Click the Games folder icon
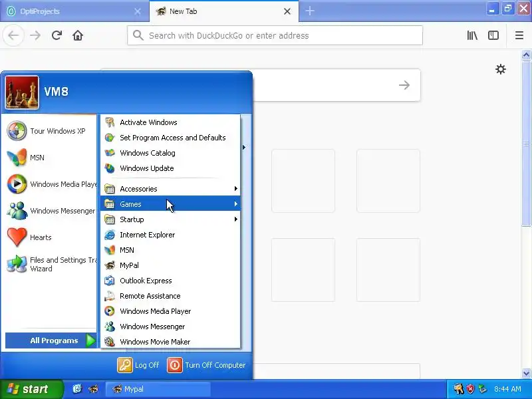532x399 pixels. pyautogui.click(x=110, y=204)
